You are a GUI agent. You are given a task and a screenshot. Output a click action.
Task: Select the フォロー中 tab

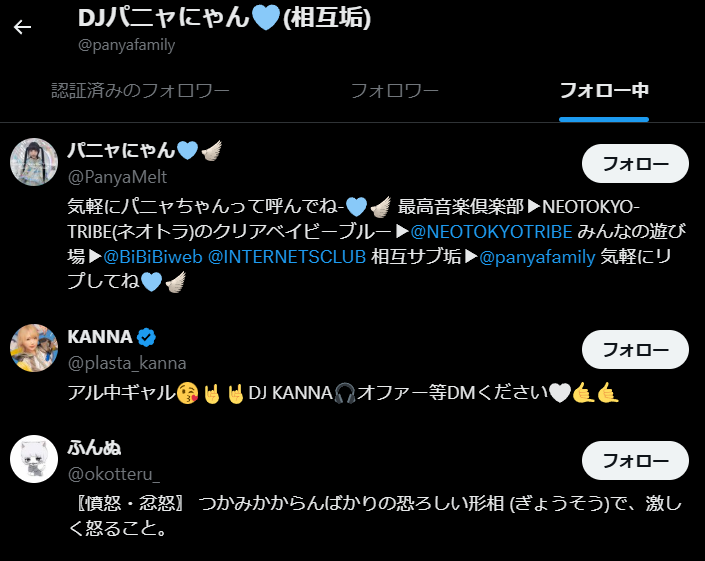[x=604, y=91]
